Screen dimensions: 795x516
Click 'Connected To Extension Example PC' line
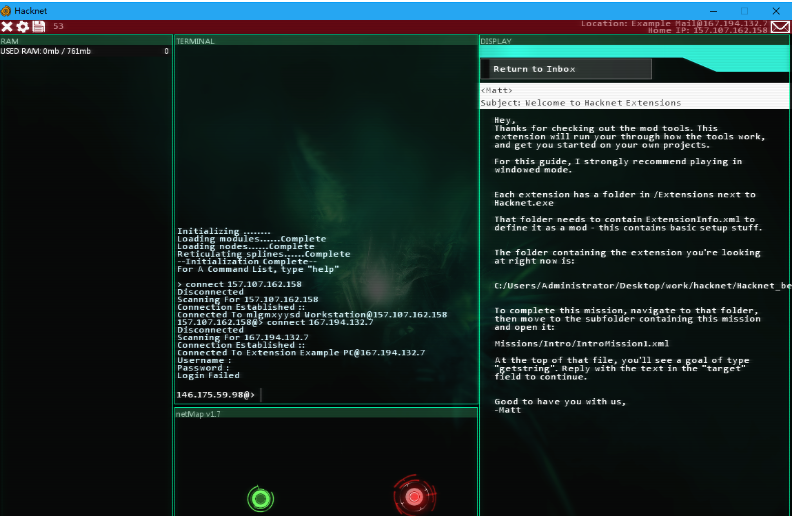(x=301, y=353)
